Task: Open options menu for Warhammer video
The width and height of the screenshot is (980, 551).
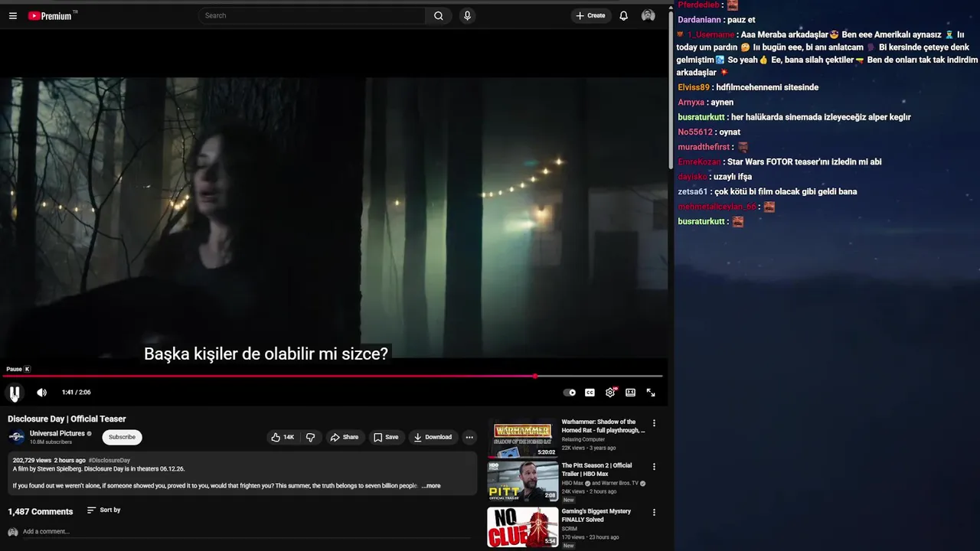Action: click(x=654, y=422)
